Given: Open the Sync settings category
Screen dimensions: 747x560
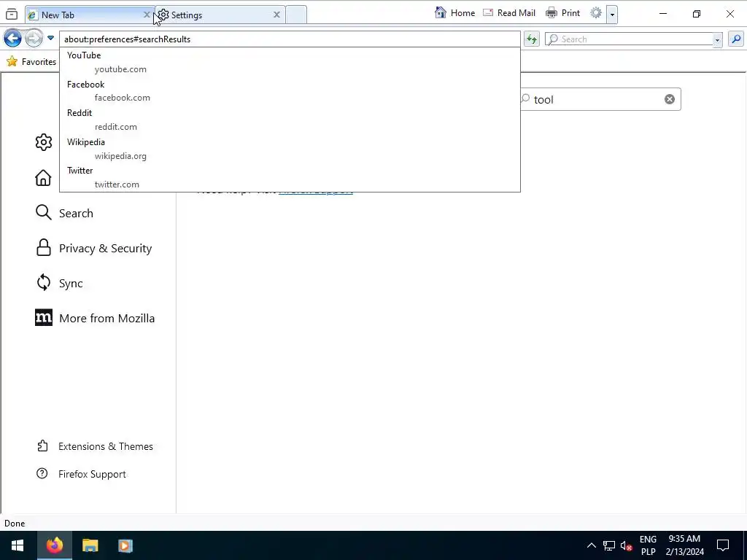Looking at the screenshot, I should point(60,283).
